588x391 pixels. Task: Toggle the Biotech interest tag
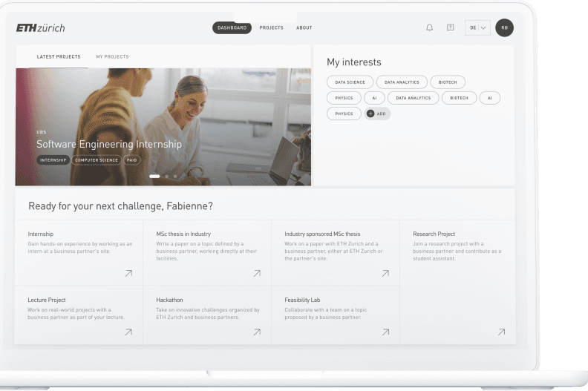[x=448, y=82]
